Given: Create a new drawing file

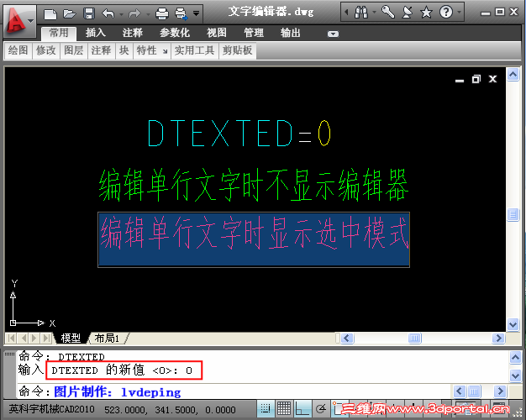Looking at the screenshot, I should pyautogui.click(x=50, y=13).
